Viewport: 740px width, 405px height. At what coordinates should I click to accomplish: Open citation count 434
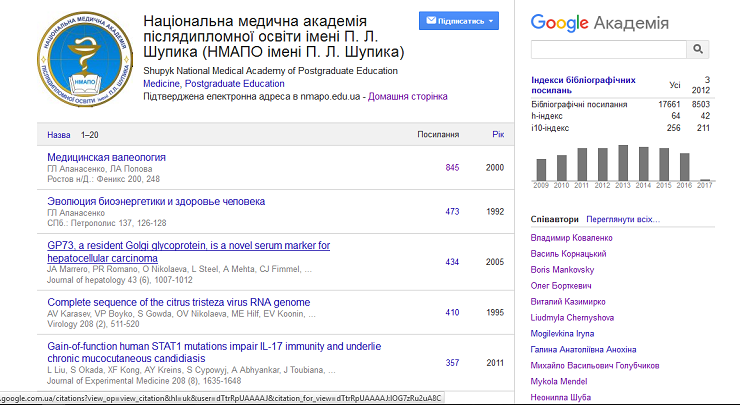click(x=452, y=262)
